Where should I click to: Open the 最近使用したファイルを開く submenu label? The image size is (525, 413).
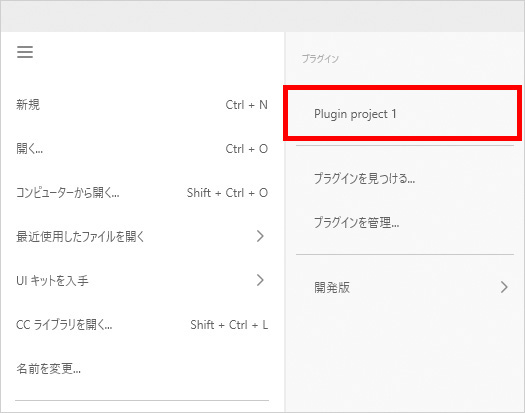point(80,237)
